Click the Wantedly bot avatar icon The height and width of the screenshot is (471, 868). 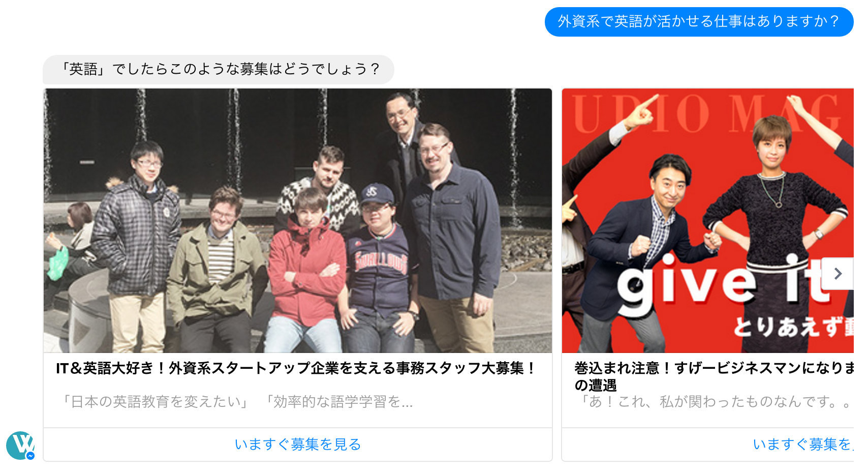(x=20, y=446)
